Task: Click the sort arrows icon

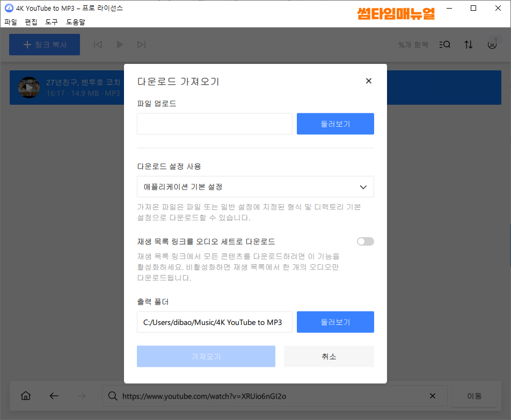Action: [468, 45]
